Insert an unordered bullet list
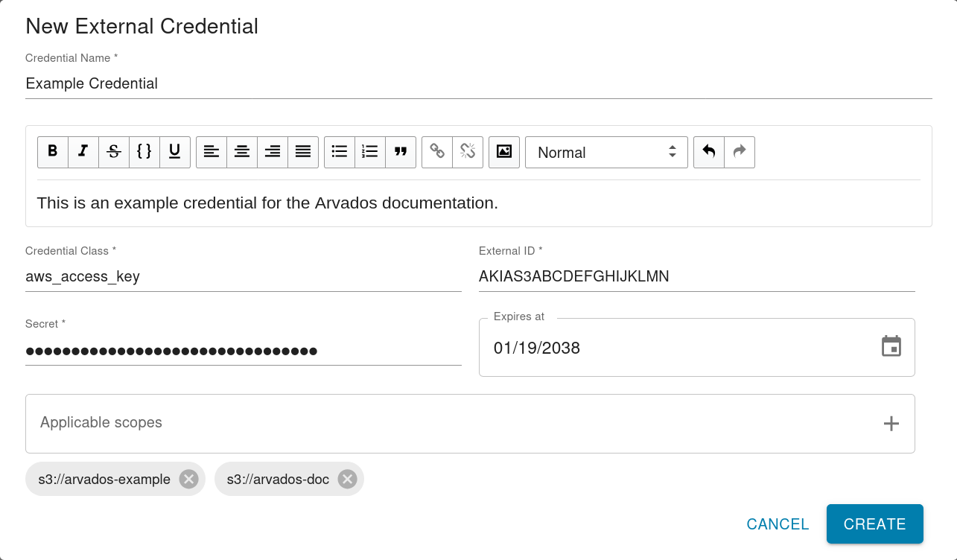 (x=340, y=152)
